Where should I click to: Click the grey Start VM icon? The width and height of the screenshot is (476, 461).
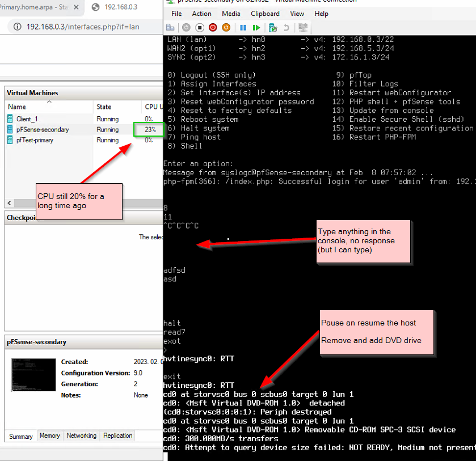[x=186, y=28]
